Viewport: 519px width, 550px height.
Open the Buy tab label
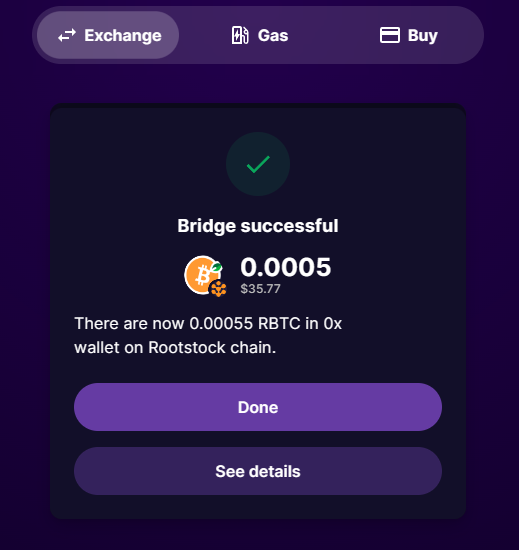(423, 35)
